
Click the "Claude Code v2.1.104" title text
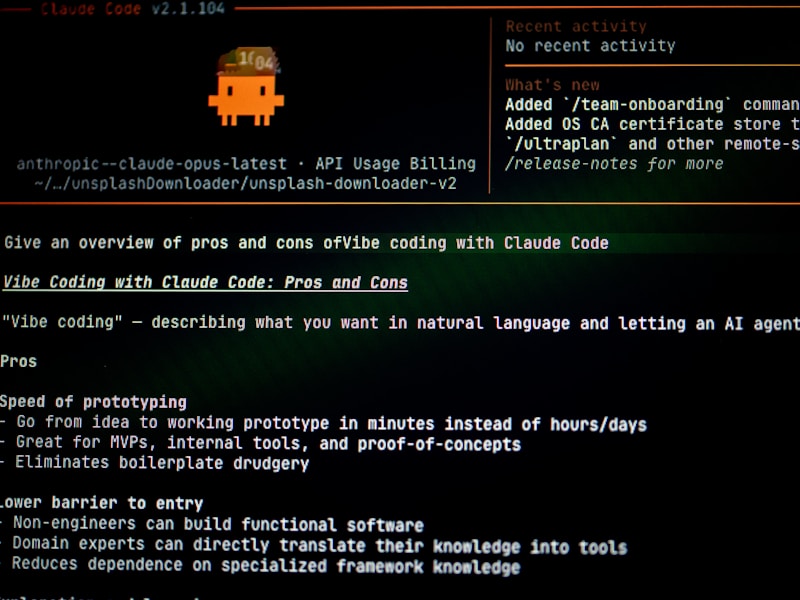[x=133, y=8]
